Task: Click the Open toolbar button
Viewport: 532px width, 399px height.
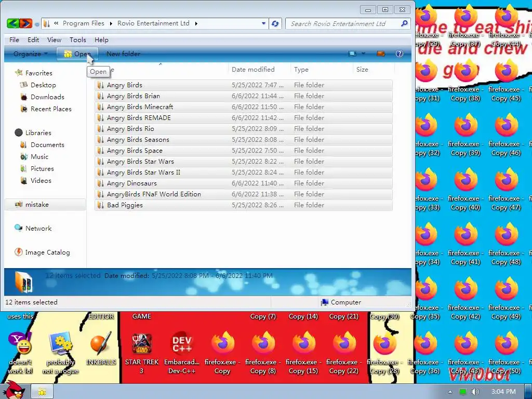Action: coord(77,54)
